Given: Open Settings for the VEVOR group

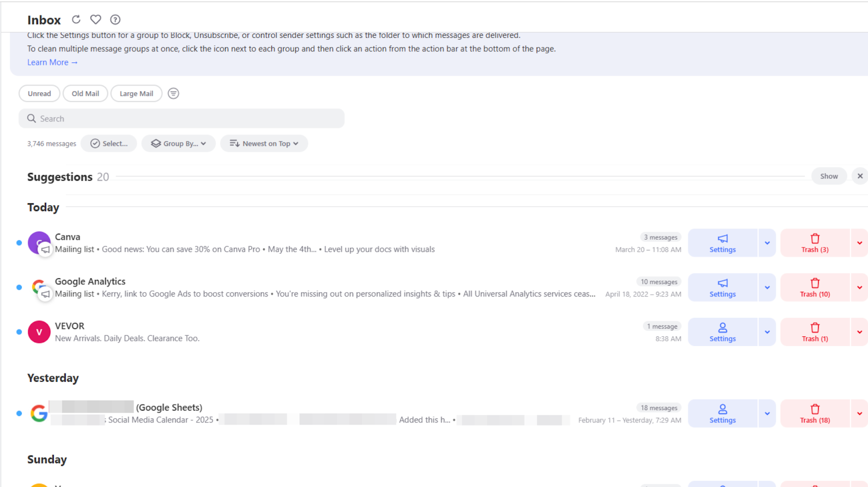Looking at the screenshot, I should click(x=723, y=331).
